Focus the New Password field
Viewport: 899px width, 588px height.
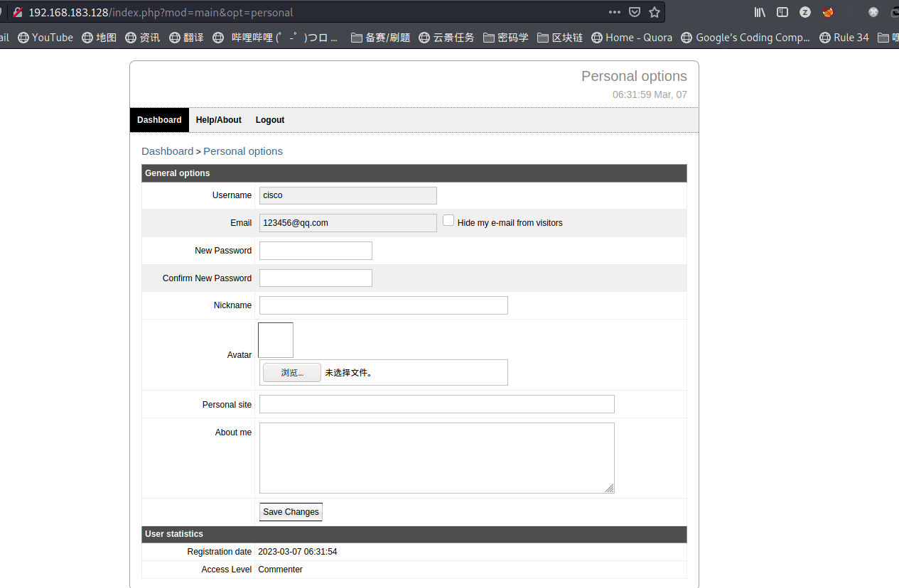click(x=316, y=251)
